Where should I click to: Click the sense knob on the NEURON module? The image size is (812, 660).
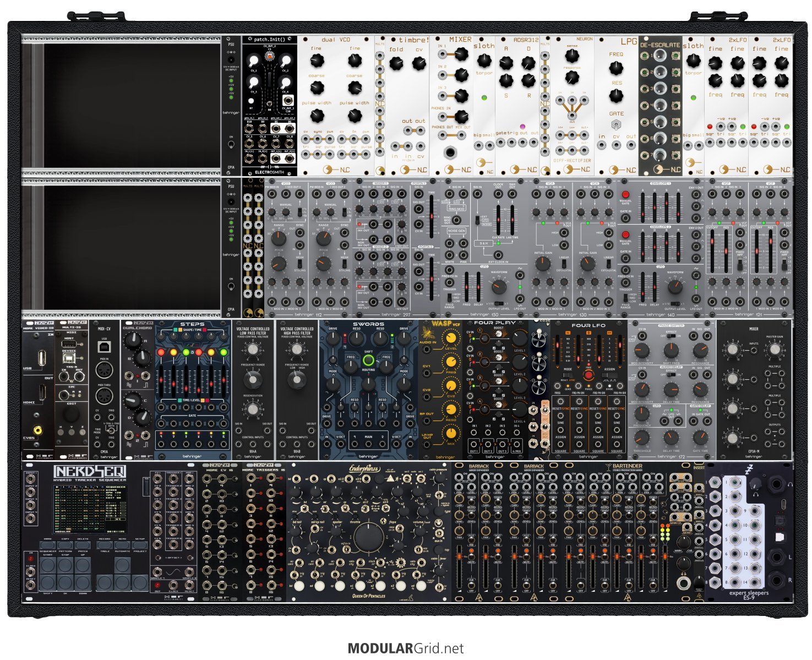572,54
